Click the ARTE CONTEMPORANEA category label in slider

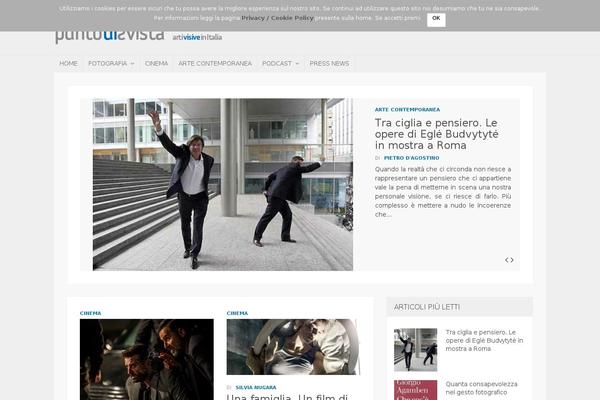[x=407, y=109]
